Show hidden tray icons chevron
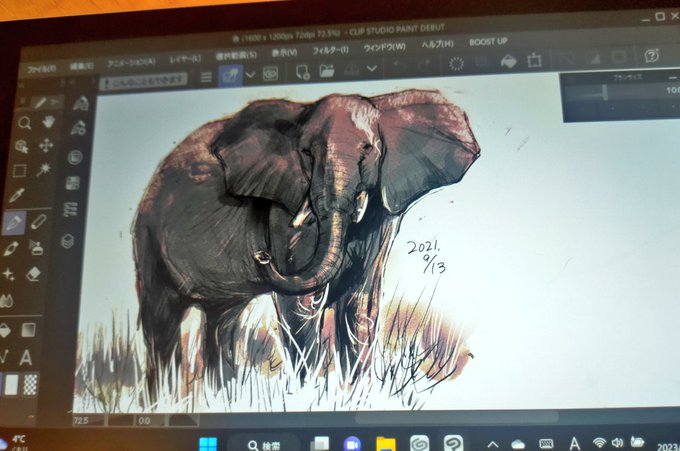Screen dimensions: 680x451 (x=493, y=444)
